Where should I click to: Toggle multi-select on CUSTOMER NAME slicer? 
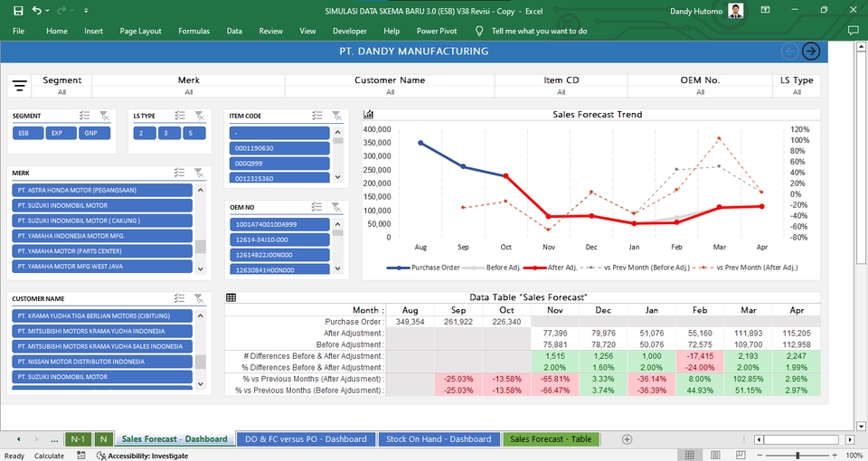179,298
